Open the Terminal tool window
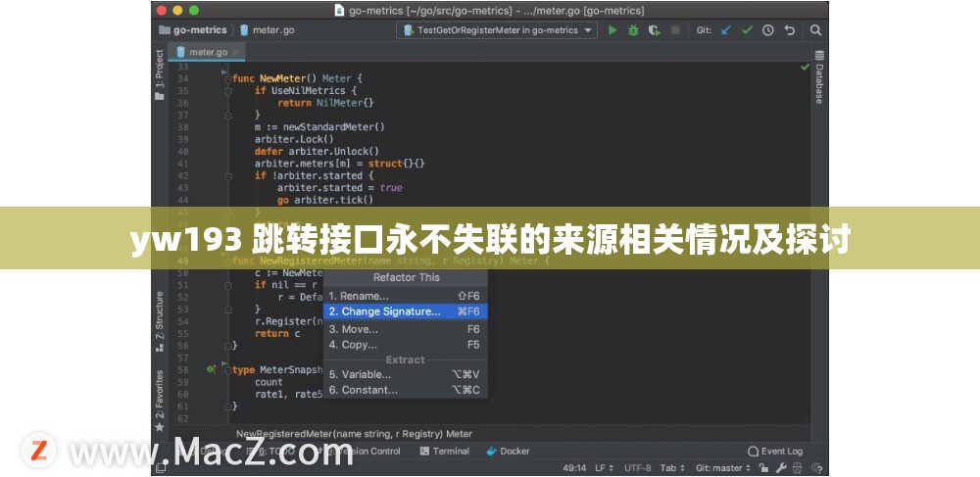 pos(444,451)
